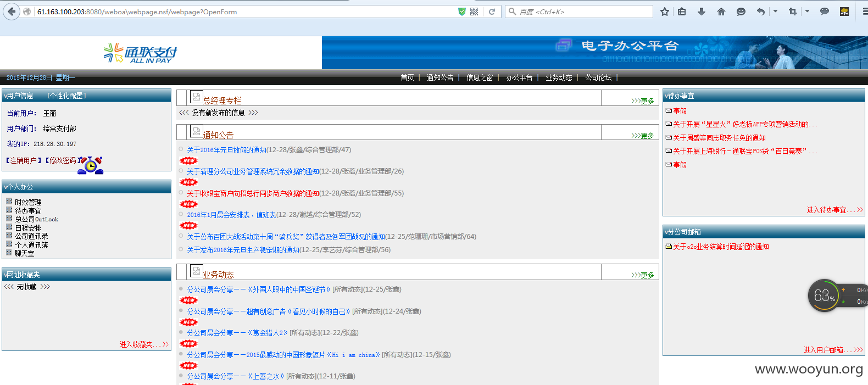Open 2016年1月晨会安排表、值班表 notice
Screen dimensions: 868x385
[x=231, y=215]
